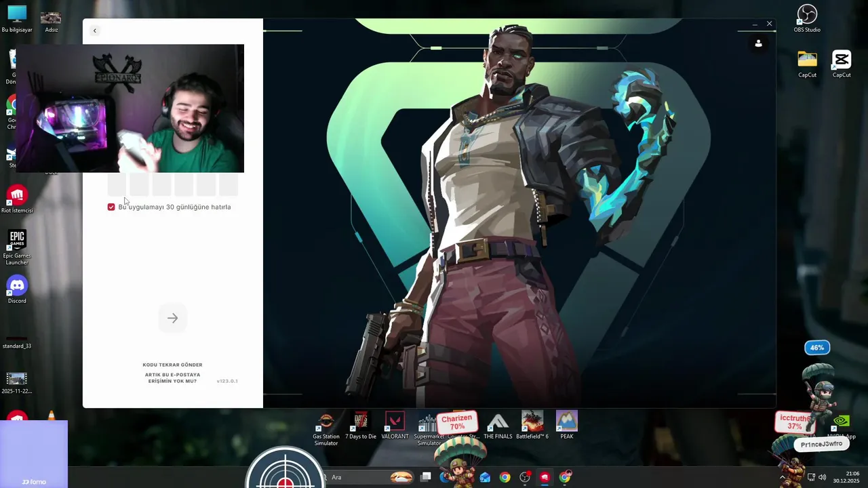Screen dimensions: 868x488
Task: Open the profile icon in Riot Client corner
Action: (758, 43)
